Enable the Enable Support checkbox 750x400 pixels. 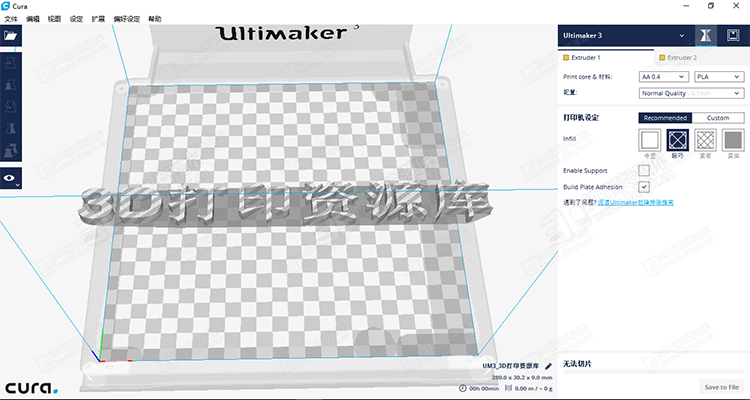(x=644, y=171)
